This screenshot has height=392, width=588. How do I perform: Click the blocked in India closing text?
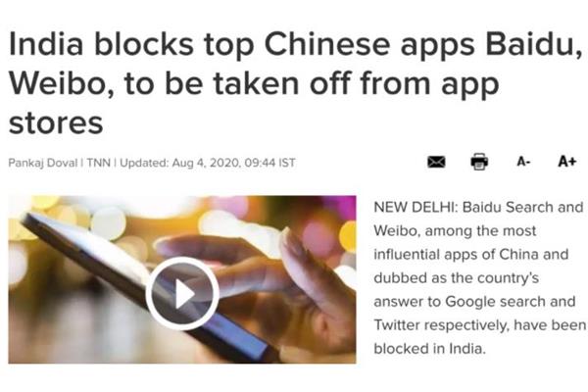pos(430,349)
